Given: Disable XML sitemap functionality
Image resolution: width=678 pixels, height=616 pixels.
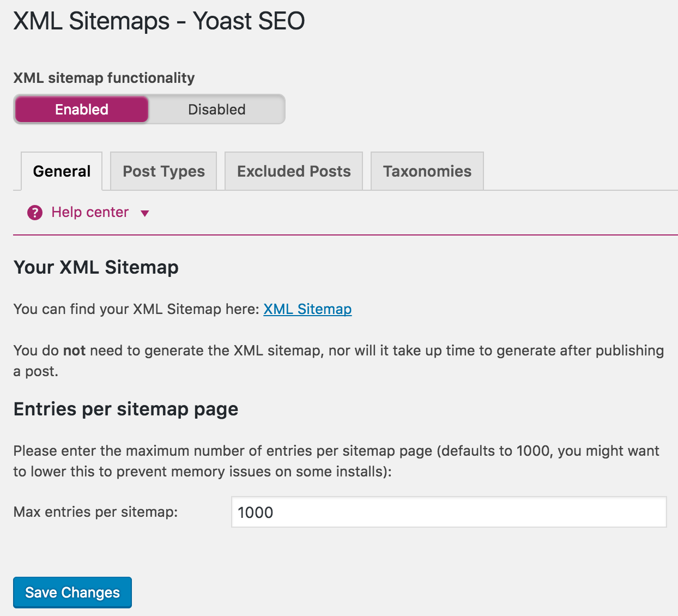Looking at the screenshot, I should pos(216,109).
